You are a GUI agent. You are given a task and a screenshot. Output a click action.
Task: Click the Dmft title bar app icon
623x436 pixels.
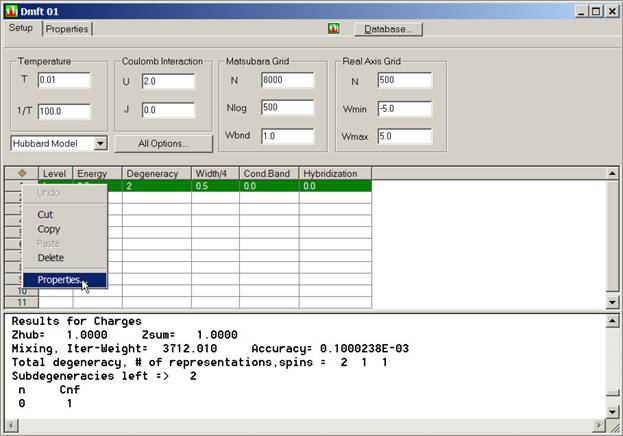pyautogui.click(x=12, y=11)
